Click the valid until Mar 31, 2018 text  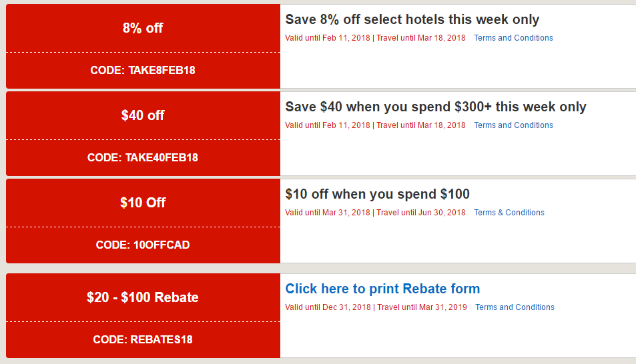[x=327, y=213]
